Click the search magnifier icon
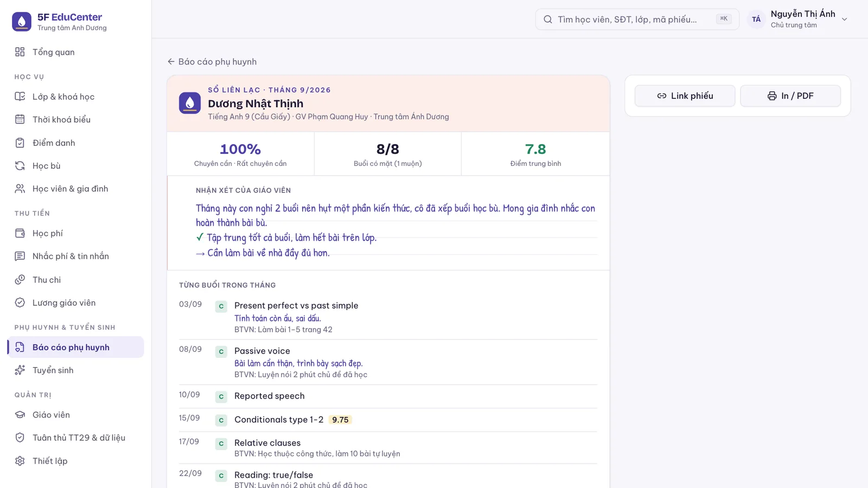The width and height of the screenshot is (868, 488). (x=548, y=20)
